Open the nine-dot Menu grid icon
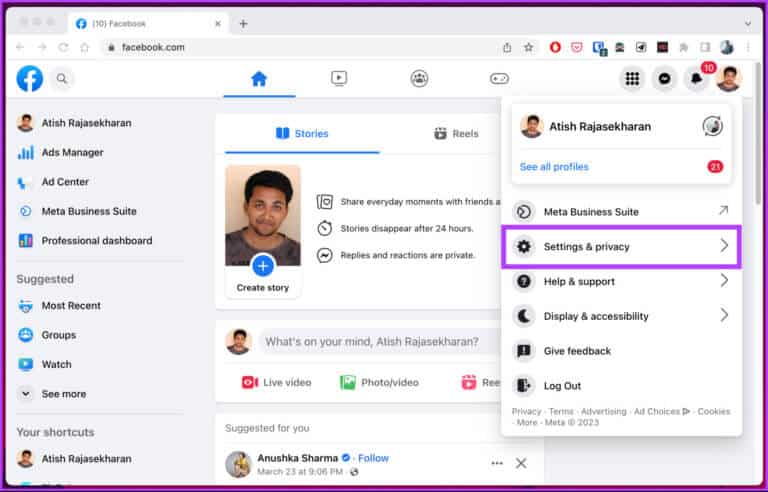Screen dimensions: 768x492 632,78
